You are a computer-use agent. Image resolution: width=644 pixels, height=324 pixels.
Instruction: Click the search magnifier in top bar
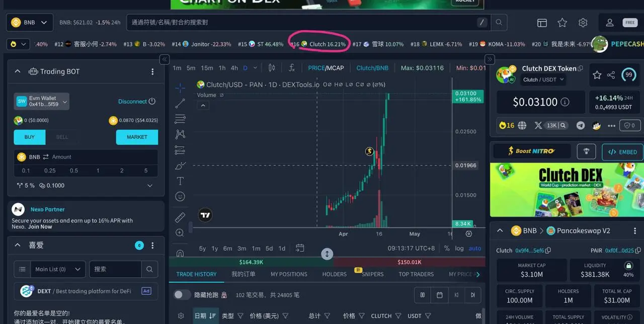499,23
